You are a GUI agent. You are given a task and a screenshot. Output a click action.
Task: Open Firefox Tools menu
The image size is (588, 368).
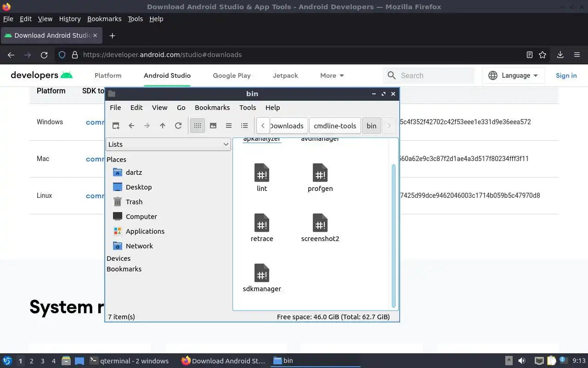[x=135, y=19]
